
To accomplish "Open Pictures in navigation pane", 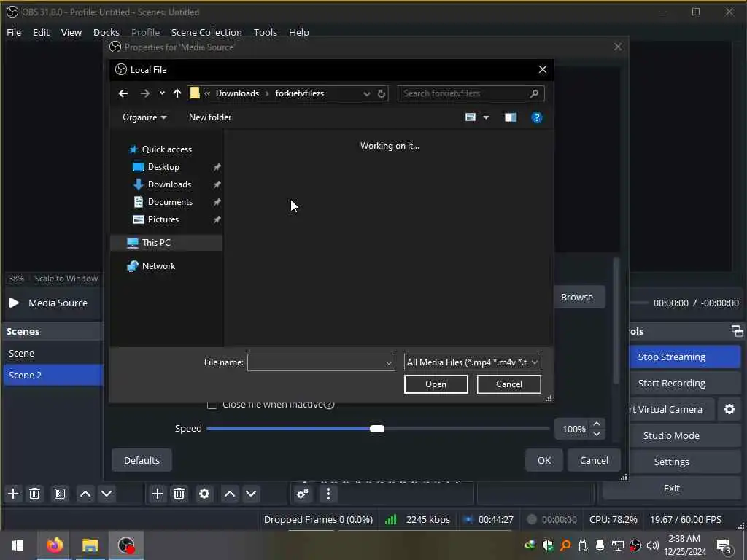I will [163, 219].
